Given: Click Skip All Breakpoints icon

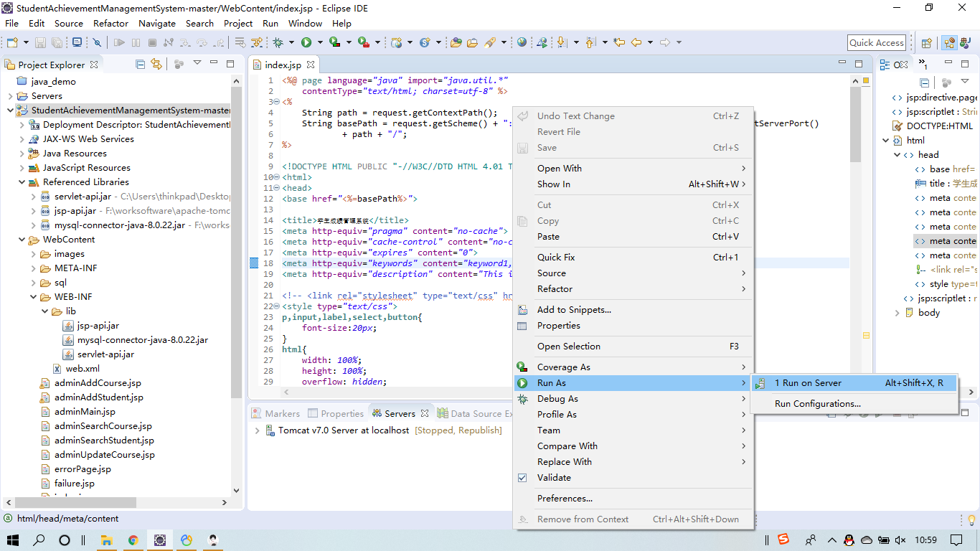Looking at the screenshot, I should pos(97,43).
